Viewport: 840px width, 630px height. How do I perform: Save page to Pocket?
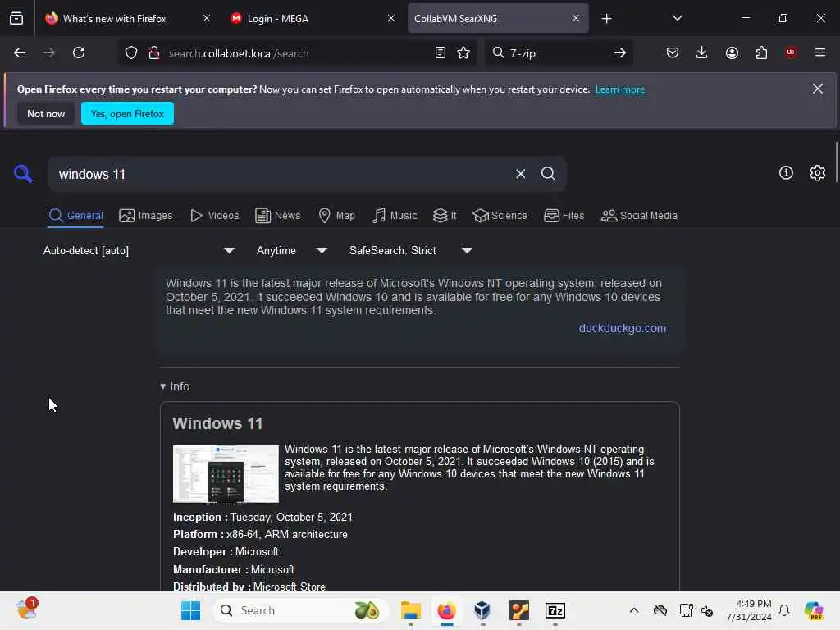[673, 53]
